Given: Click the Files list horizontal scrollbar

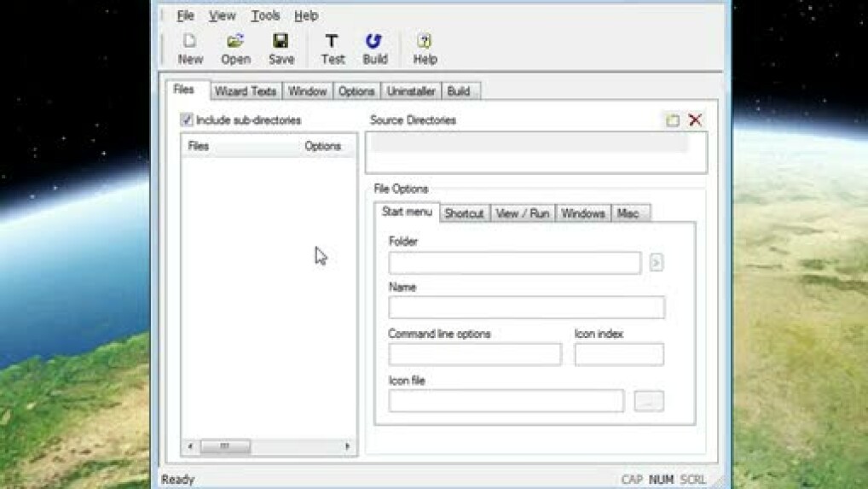Looking at the screenshot, I should point(269,446).
